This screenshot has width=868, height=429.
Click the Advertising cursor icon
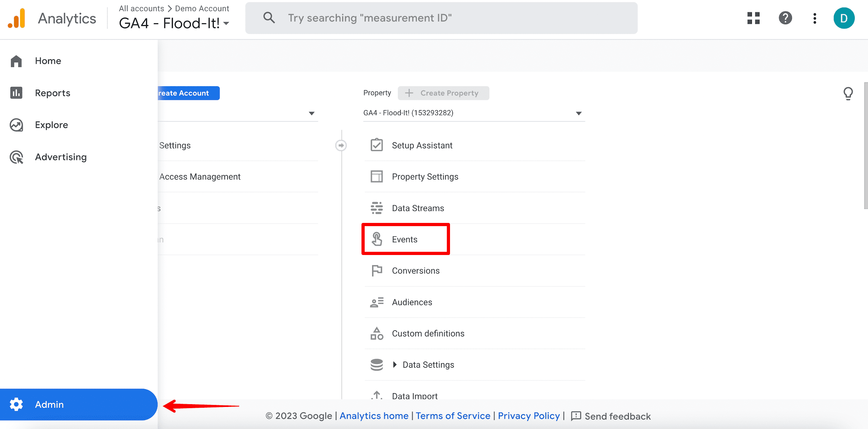point(16,157)
